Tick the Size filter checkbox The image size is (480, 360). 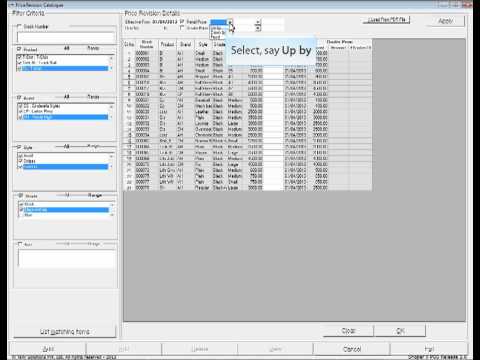pos(20,244)
